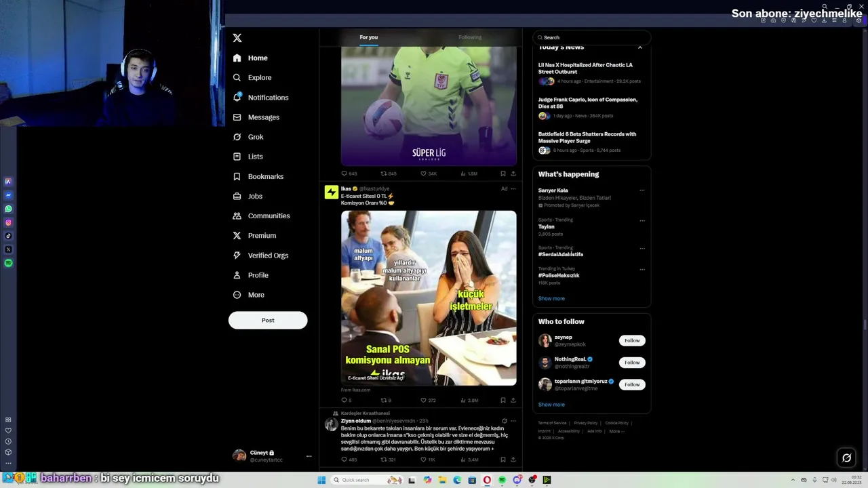Open Communities in the sidebar
Screen dimensions: 868x488
click(261, 216)
